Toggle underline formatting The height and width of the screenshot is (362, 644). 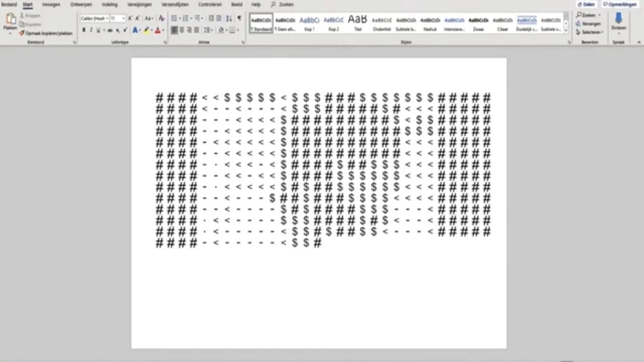(98, 30)
